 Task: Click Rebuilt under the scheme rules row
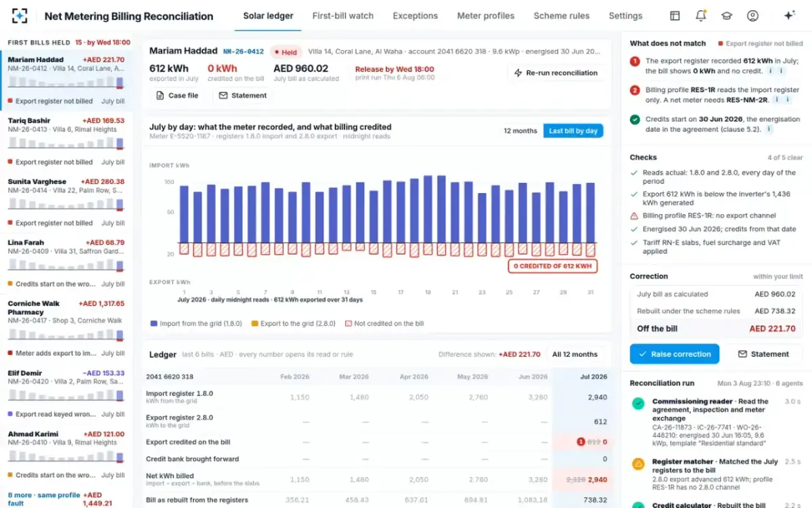point(716,311)
